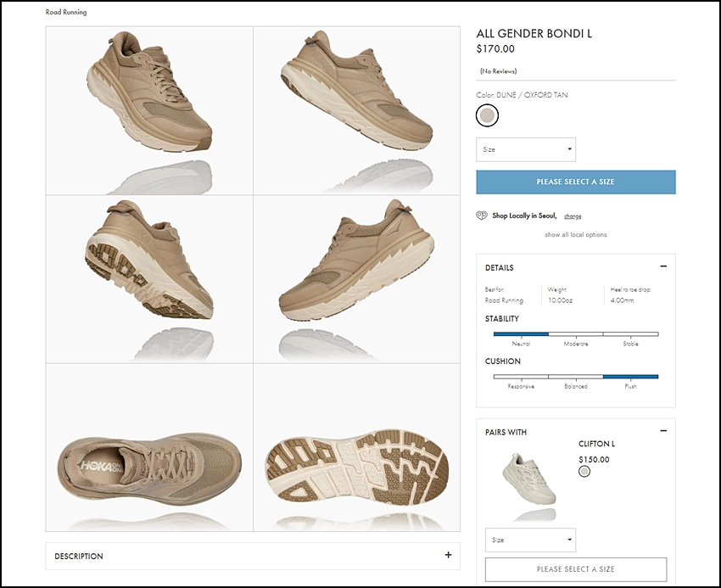Open the Bondi L Size dropdown

click(526, 149)
